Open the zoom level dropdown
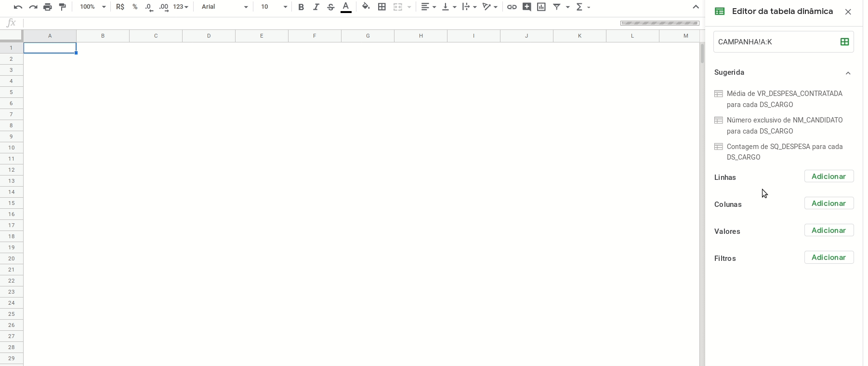Viewport: 868px width, 366px height. 93,7
